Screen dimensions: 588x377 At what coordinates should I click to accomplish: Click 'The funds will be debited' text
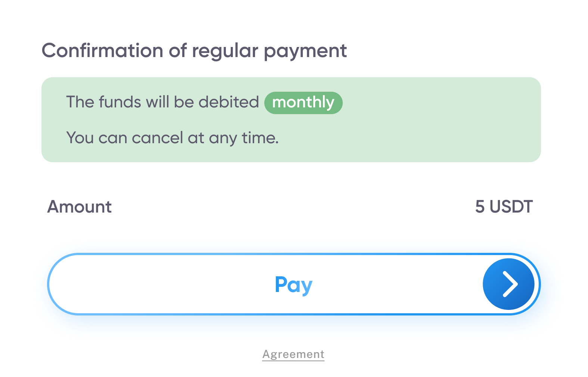tap(162, 102)
